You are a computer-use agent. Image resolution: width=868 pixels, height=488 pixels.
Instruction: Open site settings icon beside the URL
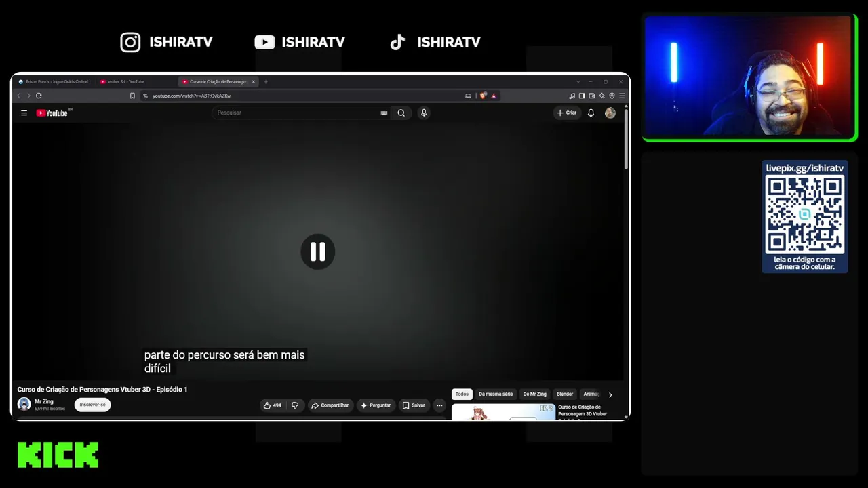(145, 96)
